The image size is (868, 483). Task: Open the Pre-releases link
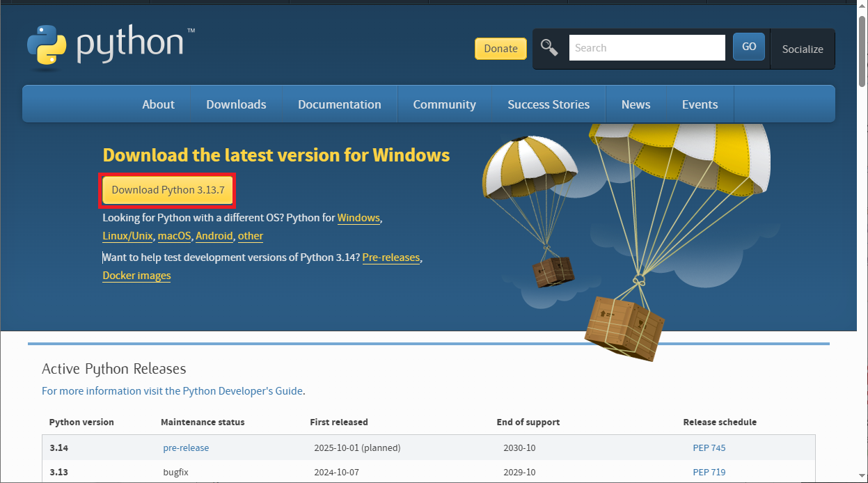391,258
